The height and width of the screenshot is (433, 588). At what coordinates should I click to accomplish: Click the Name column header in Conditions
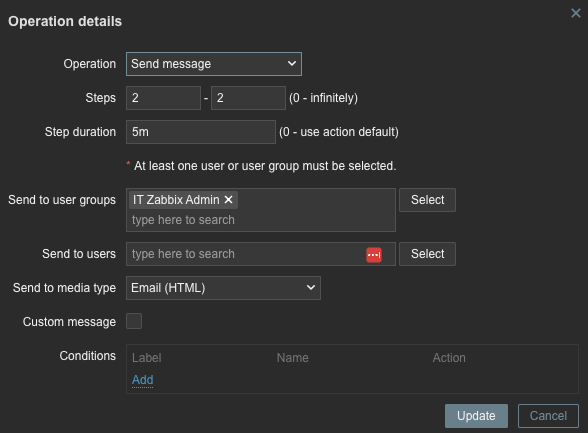[x=292, y=358]
